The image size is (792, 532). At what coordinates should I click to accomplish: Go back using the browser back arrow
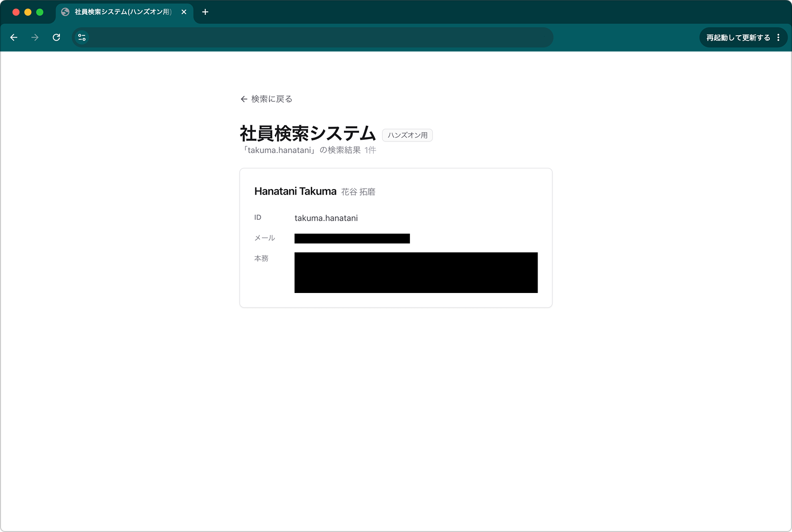[14, 38]
